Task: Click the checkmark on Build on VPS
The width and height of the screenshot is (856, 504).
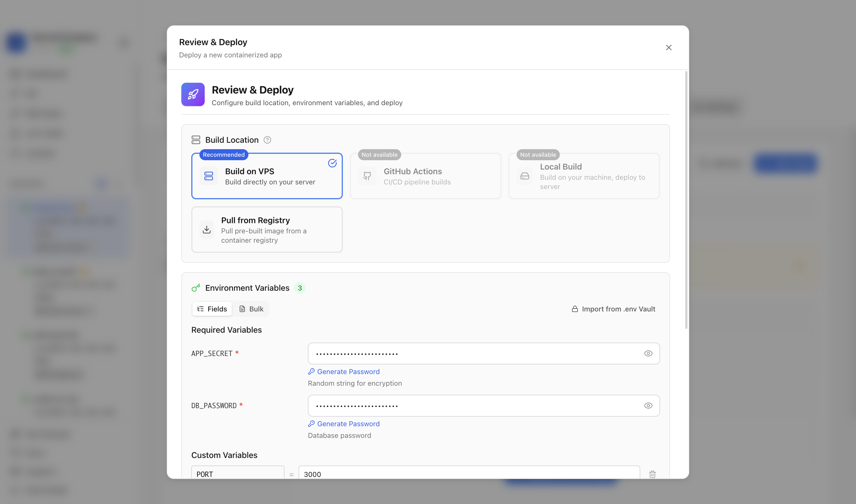Action: click(x=332, y=163)
